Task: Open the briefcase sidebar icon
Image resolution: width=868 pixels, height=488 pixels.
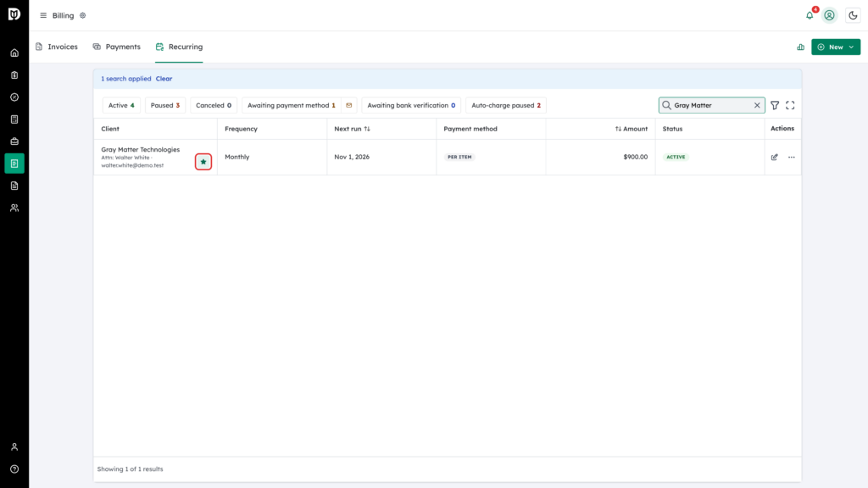Action: [14, 141]
